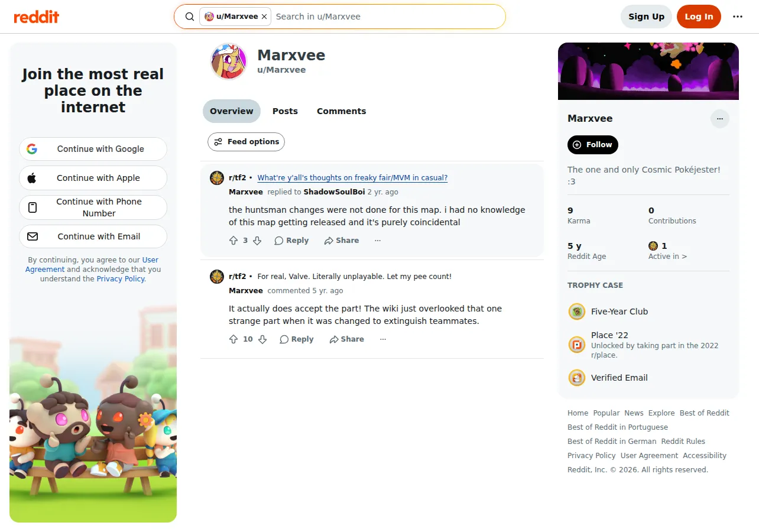
Task: Click the Marxvee profile banner image
Action: click(648, 71)
